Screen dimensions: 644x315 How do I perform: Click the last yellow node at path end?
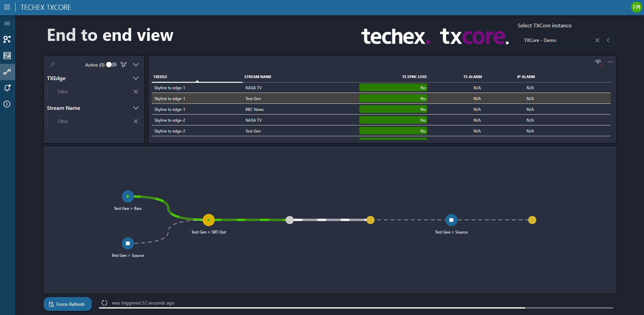click(x=532, y=220)
